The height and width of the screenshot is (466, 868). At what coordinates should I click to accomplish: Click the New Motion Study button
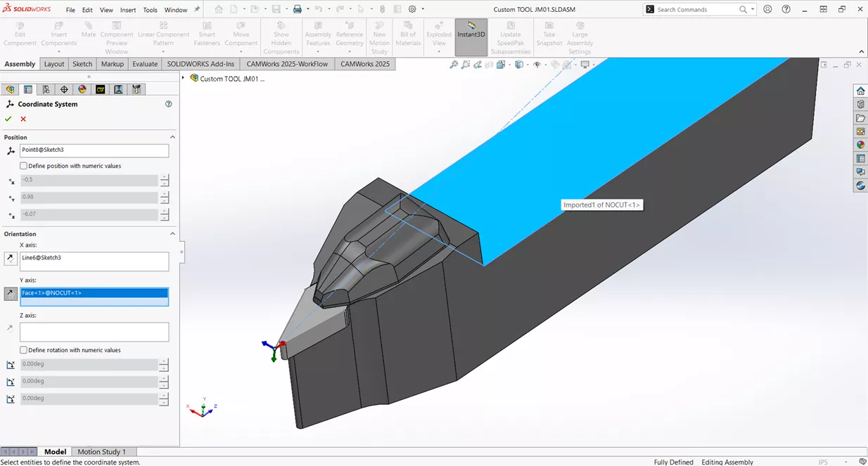pyautogui.click(x=379, y=34)
